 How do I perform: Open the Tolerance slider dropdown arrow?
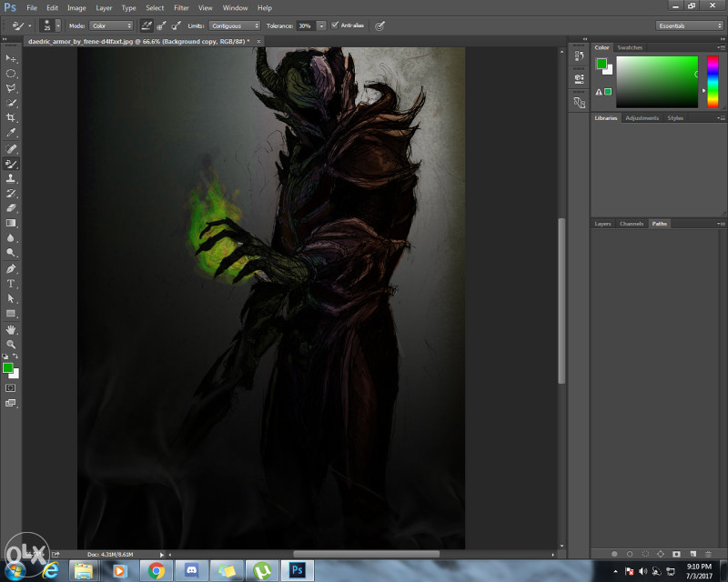click(x=321, y=26)
